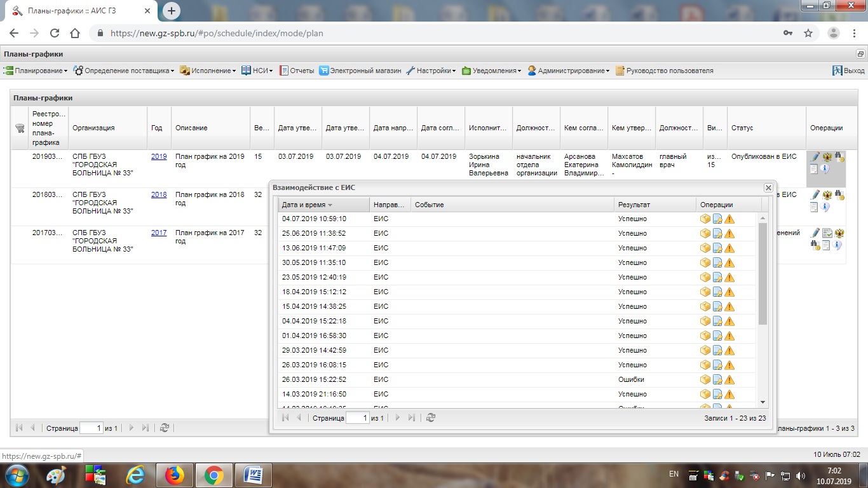The width and height of the screenshot is (868, 488).
Task: Click the page number field in ЕИС dialog
Action: pyautogui.click(x=357, y=418)
